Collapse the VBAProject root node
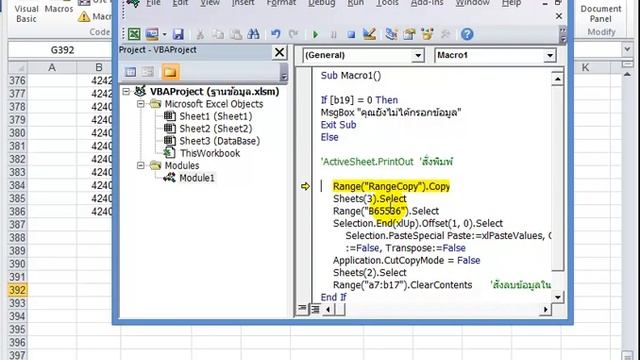 tap(126, 91)
